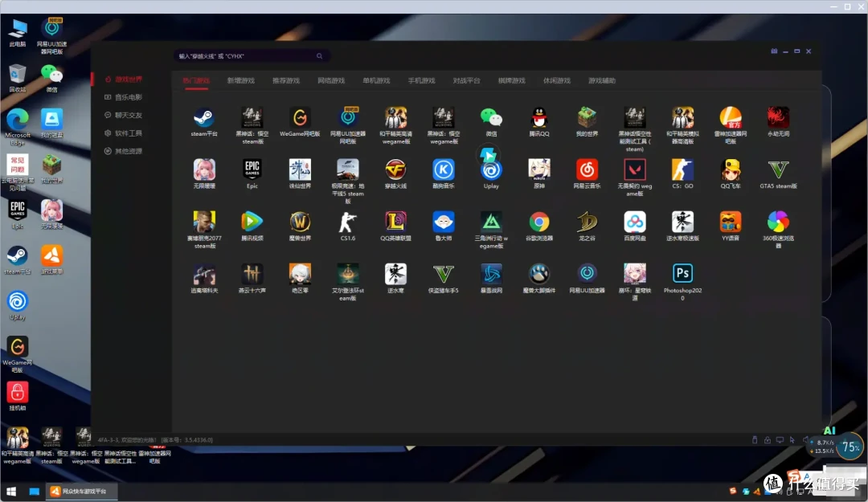
Task: Launch 绝区零 game icon
Action: pyautogui.click(x=300, y=274)
